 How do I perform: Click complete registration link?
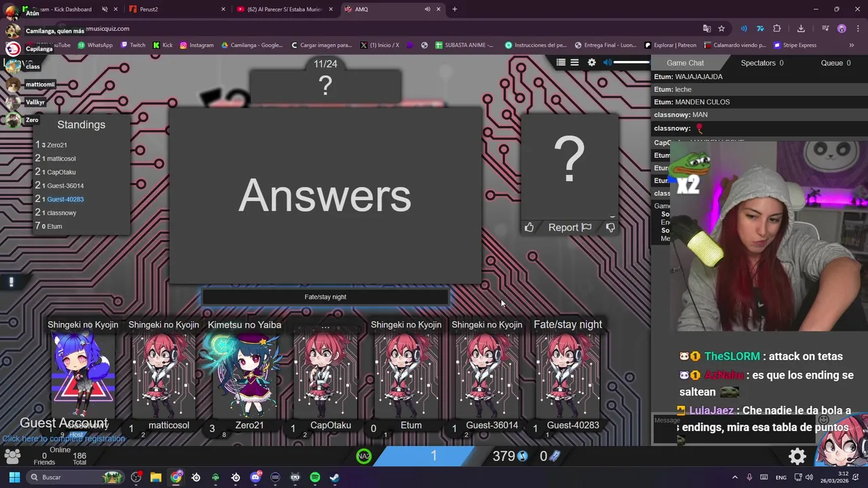coord(63,439)
